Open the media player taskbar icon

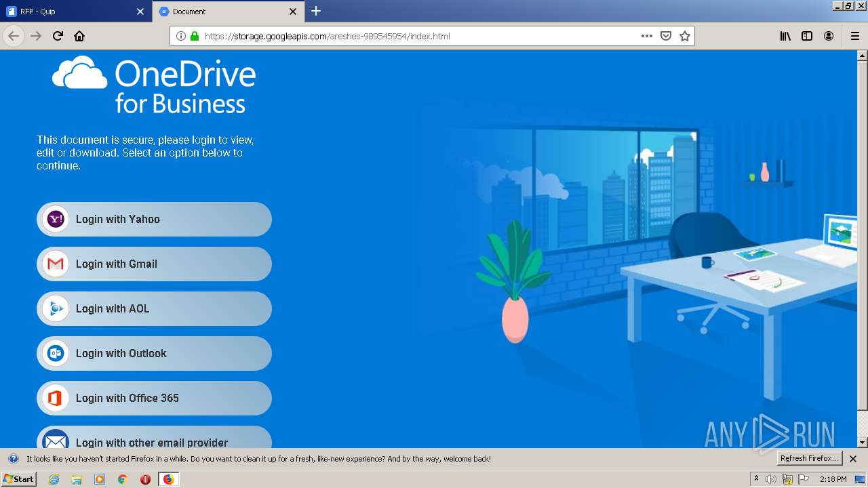(100, 479)
